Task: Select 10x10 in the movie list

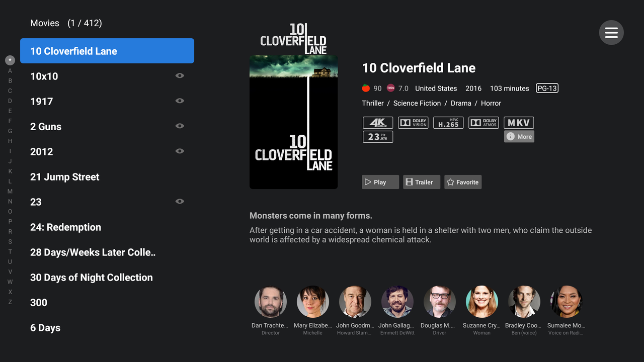Action: click(107, 76)
